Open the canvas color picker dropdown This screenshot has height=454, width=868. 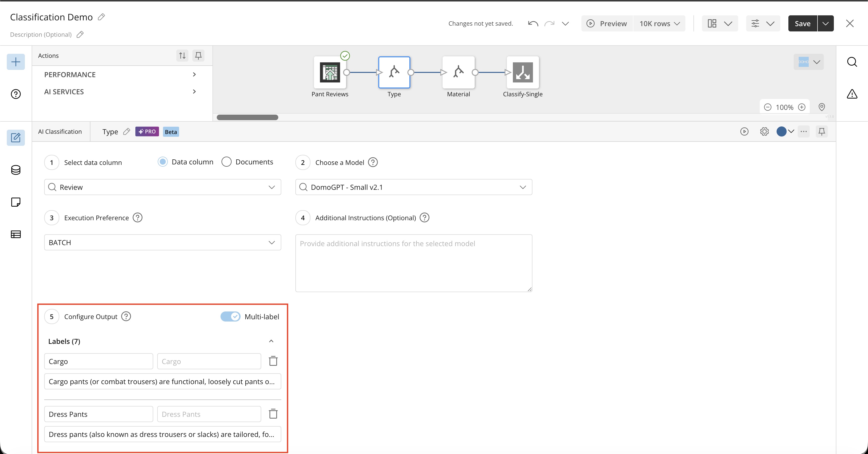809,62
